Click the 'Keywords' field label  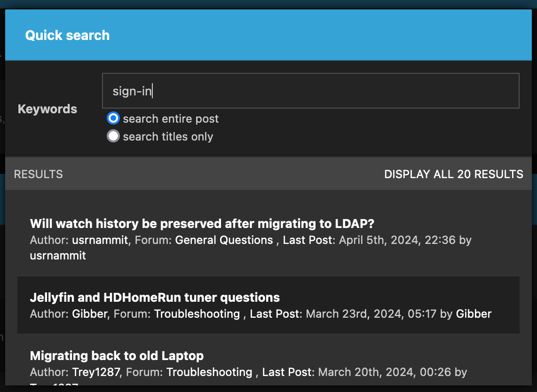tap(47, 109)
